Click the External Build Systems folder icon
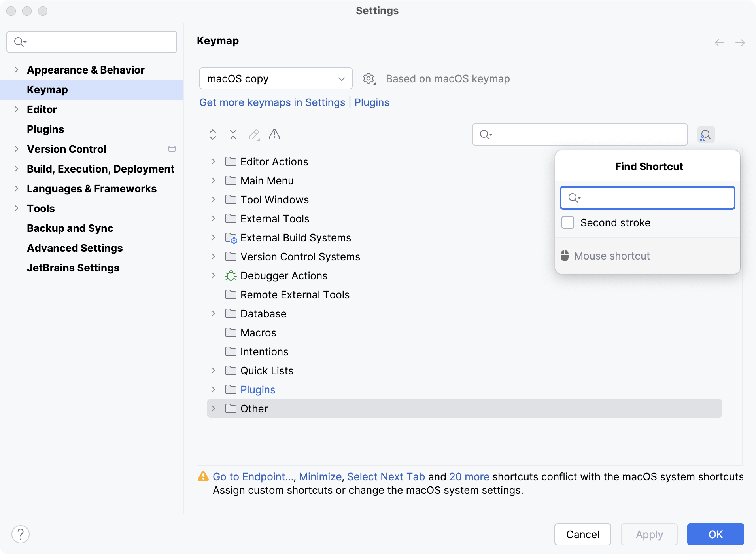The image size is (756, 554). tap(231, 237)
